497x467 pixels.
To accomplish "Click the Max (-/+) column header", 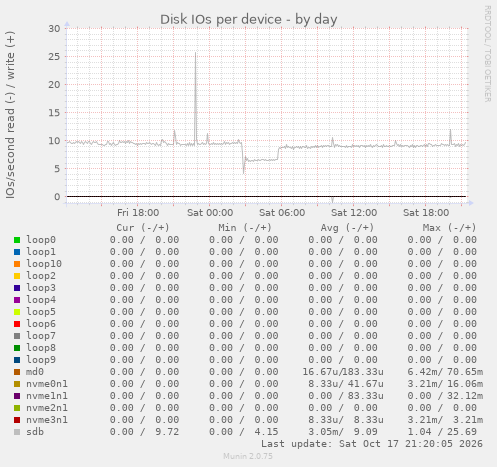I will coord(449,228).
